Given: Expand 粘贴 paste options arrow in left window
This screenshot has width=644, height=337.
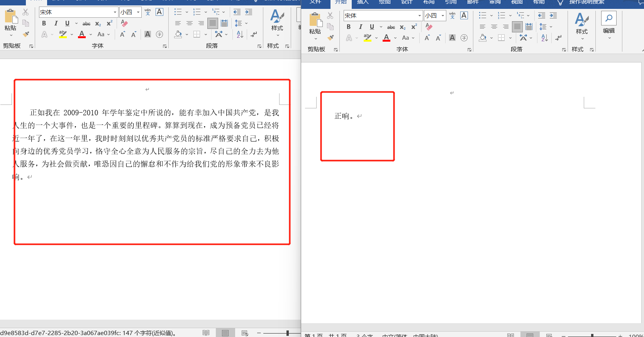Looking at the screenshot, I should click(x=11, y=35).
